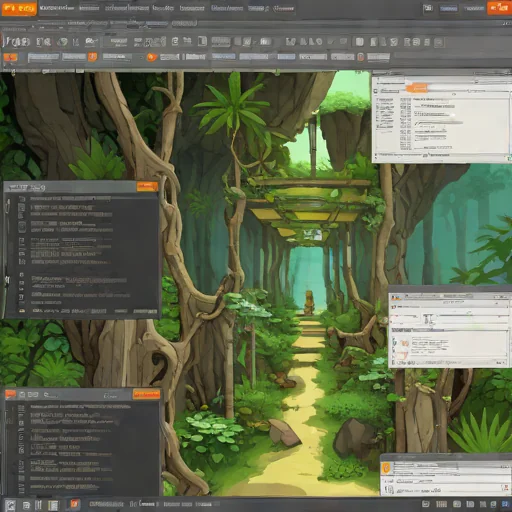Click the round orange icon in the options bar
Viewport: 512px width, 512px height.
151,57
